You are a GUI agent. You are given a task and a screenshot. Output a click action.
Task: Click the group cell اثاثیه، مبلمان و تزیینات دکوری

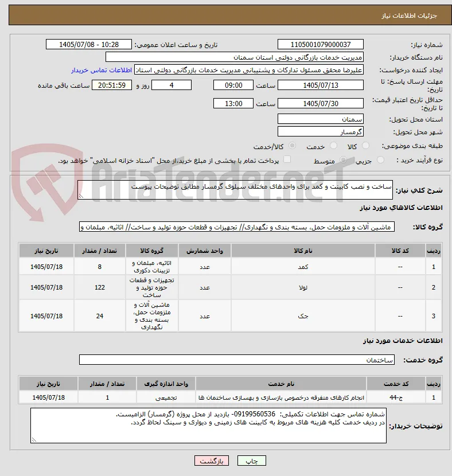pos(152,267)
